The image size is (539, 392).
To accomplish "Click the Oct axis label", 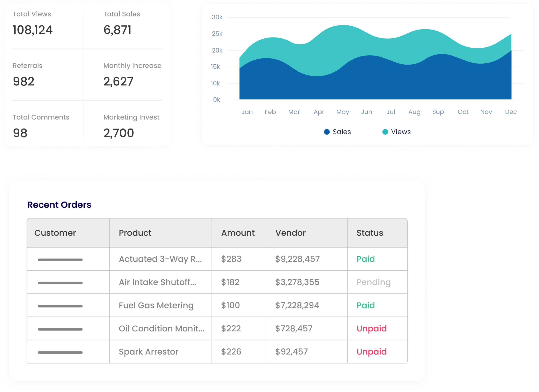I will (463, 112).
